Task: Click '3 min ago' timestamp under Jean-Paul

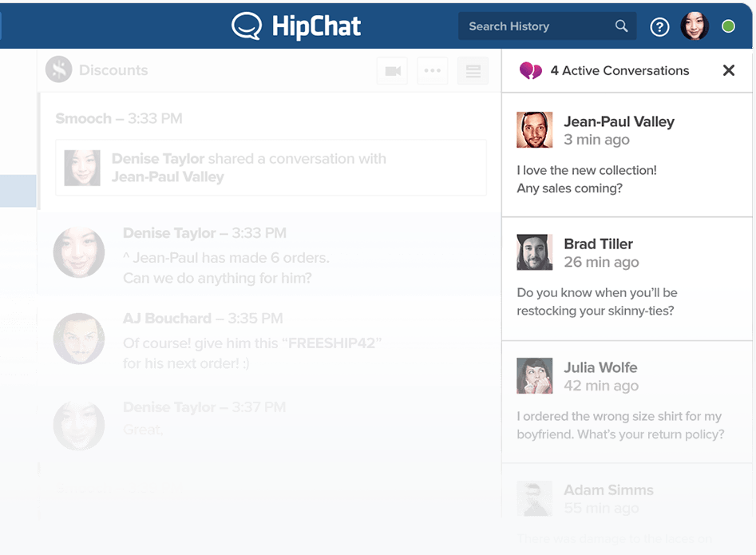Action: coord(596,140)
